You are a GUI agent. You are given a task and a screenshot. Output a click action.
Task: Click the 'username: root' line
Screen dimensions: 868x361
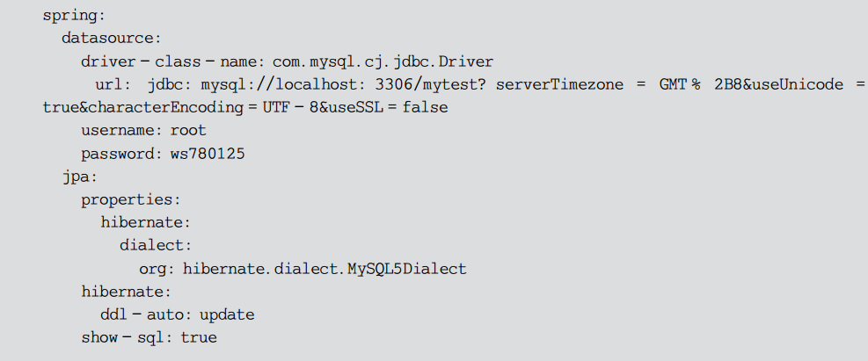(x=143, y=130)
